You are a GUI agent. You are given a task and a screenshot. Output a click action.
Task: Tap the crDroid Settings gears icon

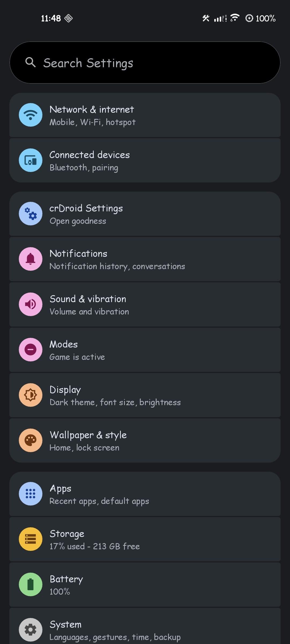pos(31,214)
